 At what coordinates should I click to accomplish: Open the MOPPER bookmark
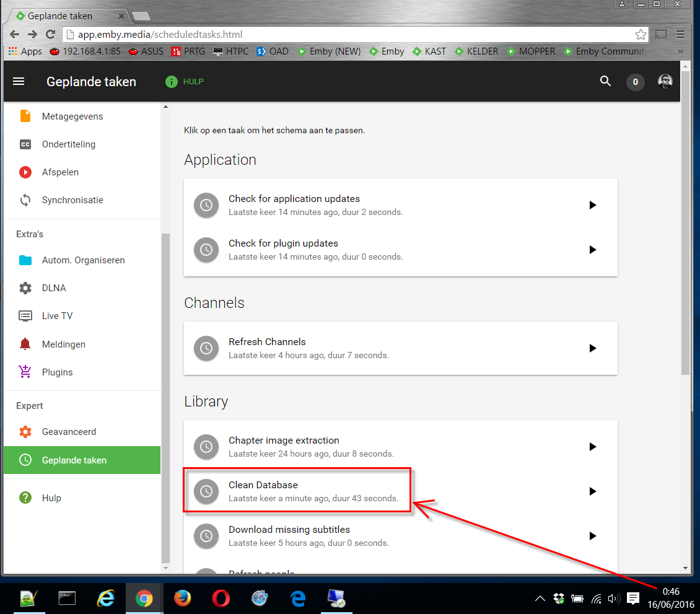click(x=532, y=51)
